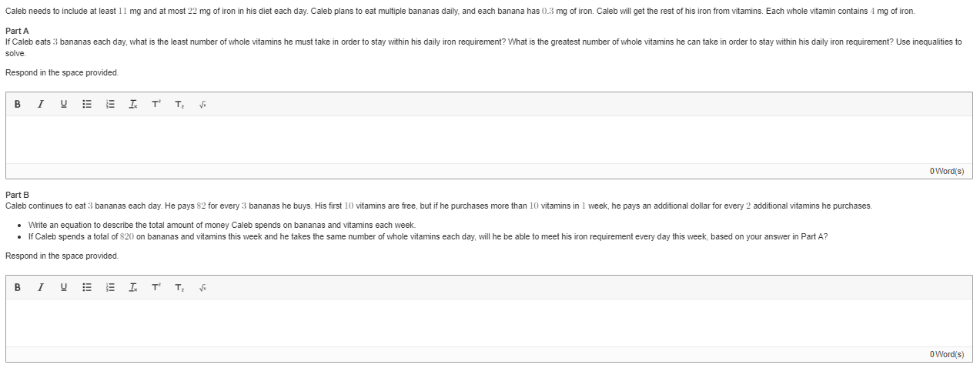Insert numbered list in Part A editor

point(110,104)
